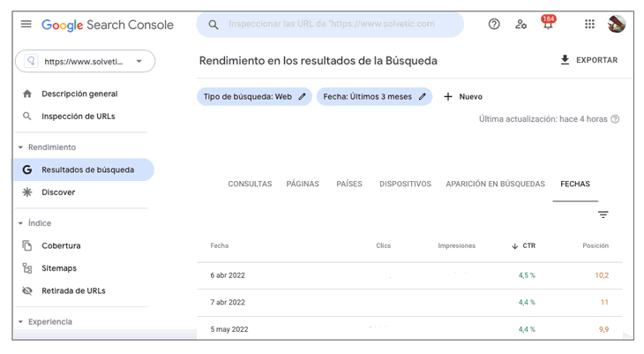Edit the Fecha: Últimos 3 meses pencil
Screen dimensions: 644x354
pyautogui.click(x=423, y=96)
